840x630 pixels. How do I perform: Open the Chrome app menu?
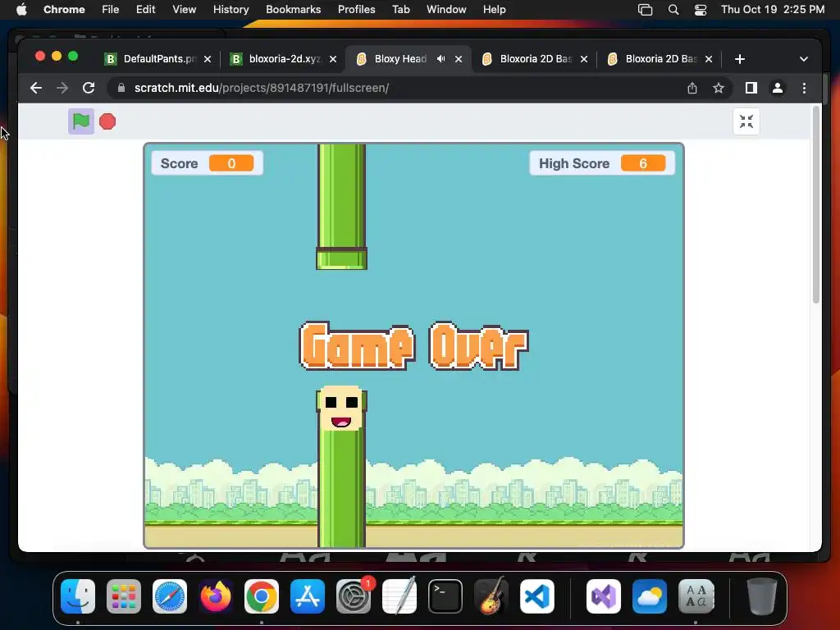[x=64, y=10]
